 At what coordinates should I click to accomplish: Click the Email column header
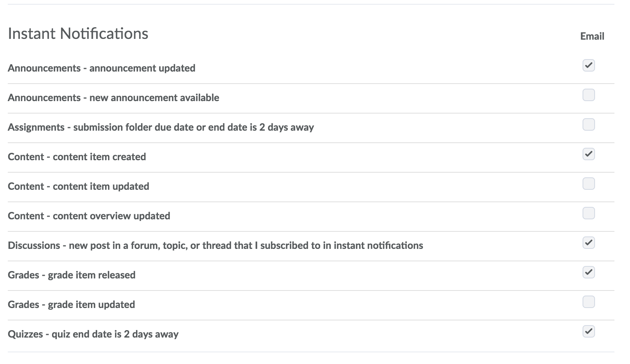pos(592,36)
